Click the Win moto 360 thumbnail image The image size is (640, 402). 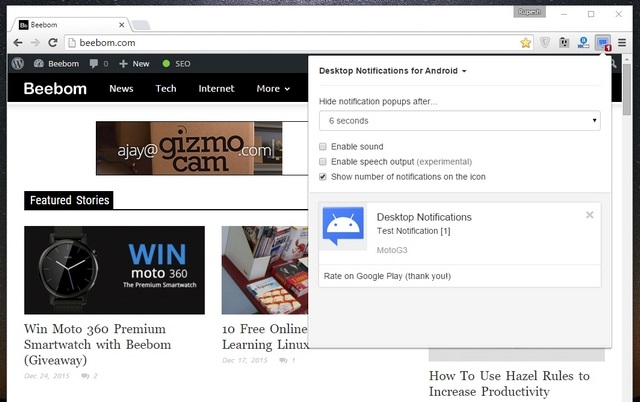coord(114,270)
